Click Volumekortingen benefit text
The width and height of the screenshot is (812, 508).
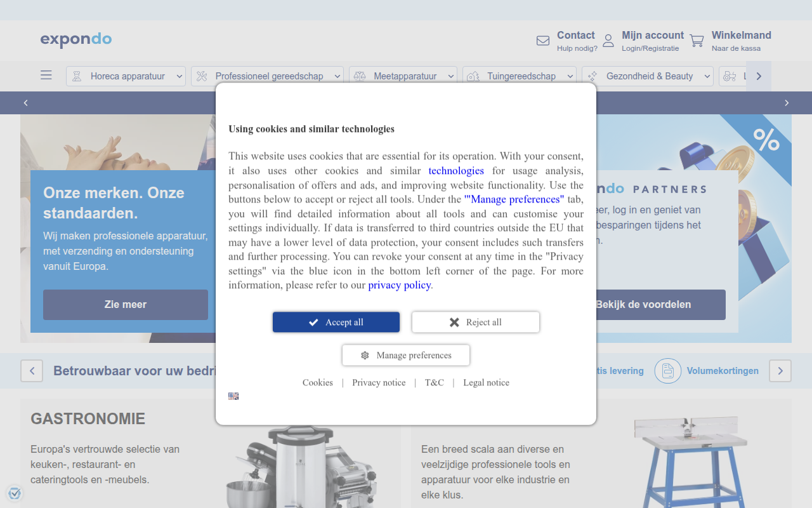(723, 371)
